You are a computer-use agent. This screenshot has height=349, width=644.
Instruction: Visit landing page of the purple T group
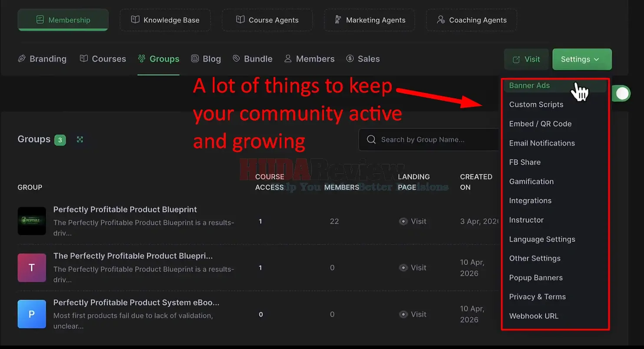click(x=413, y=268)
